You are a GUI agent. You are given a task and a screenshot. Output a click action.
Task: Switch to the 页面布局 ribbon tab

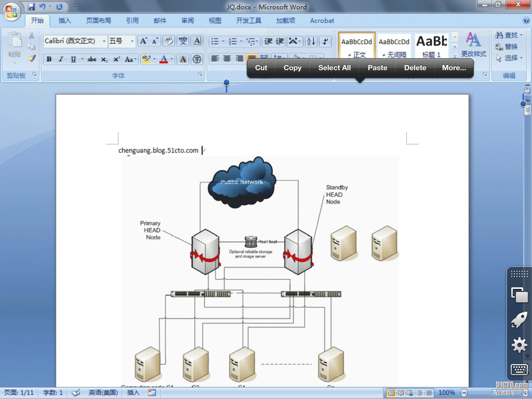click(98, 21)
